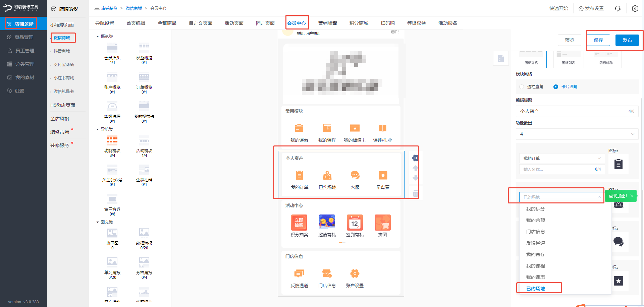The image size is (644, 307).
Task: Select the 会员抬头 overview component
Action: coord(112,50)
